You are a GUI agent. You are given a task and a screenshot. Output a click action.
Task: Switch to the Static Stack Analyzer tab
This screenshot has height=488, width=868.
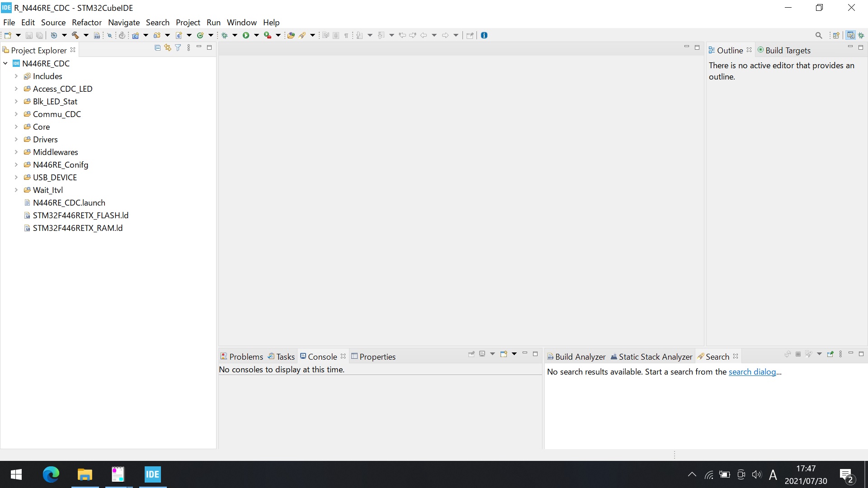[x=651, y=357]
